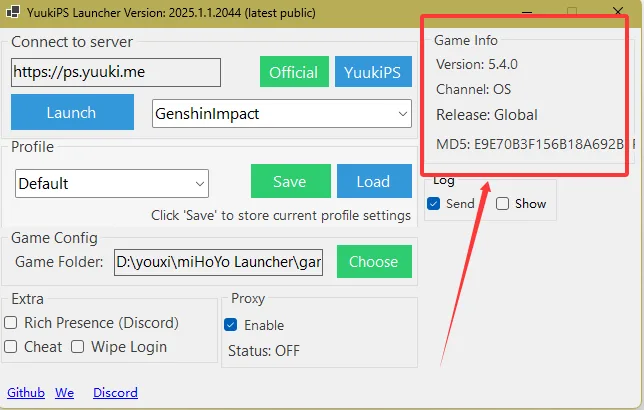The width and height of the screenshot is (644, 410).
Task: Open the Default profile dropdown
Action: pyautogui.click(x=112, y=183)
